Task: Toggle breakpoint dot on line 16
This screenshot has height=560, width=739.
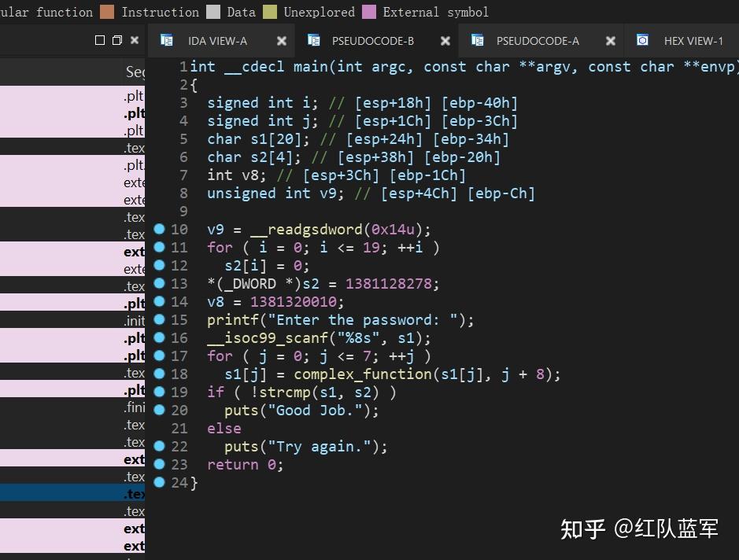Action: point(159,337)
